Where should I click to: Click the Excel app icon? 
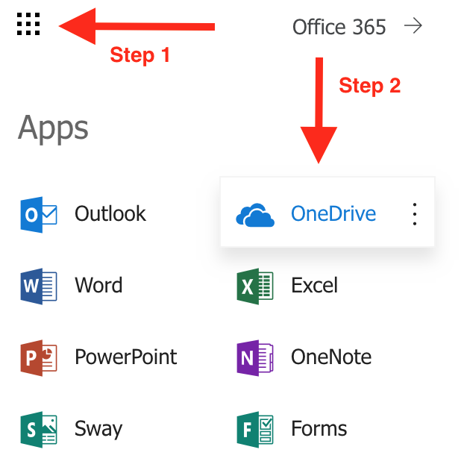[255, 286]
